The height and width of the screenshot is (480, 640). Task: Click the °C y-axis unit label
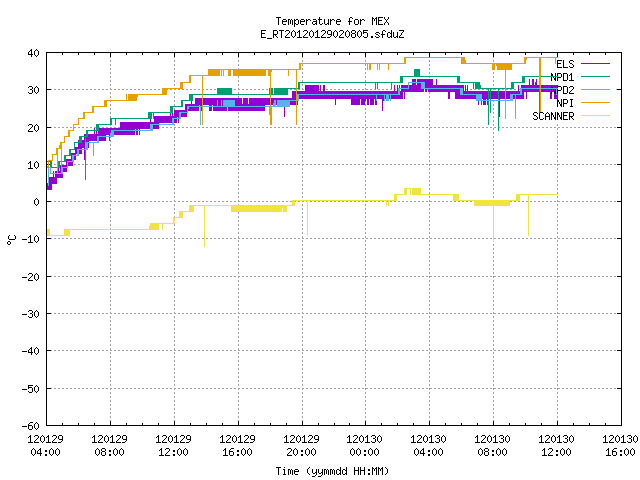point(11,240)
